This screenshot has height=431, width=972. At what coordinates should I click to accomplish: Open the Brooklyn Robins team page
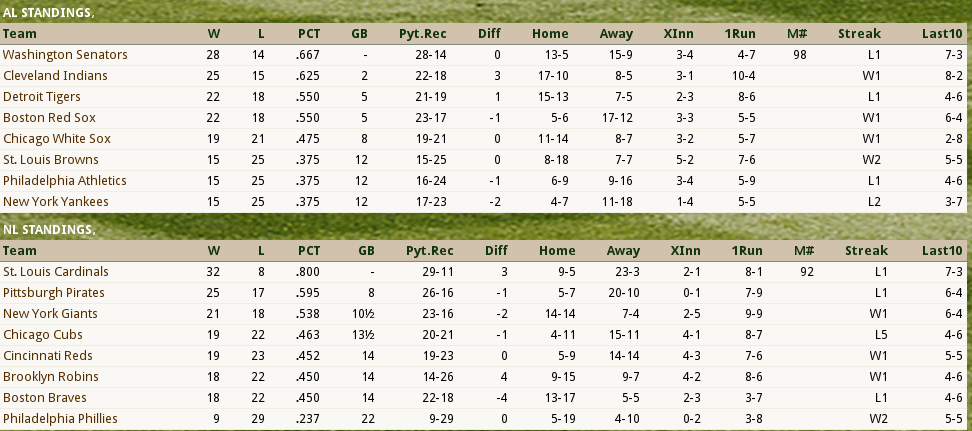point(51,376)
